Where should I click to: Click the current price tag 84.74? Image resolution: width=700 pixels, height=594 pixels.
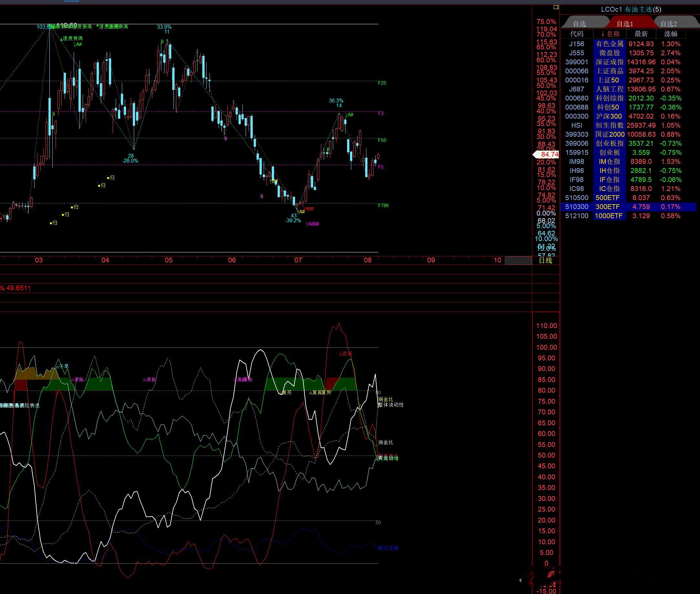pyautogui.click(x=546, y=154)
